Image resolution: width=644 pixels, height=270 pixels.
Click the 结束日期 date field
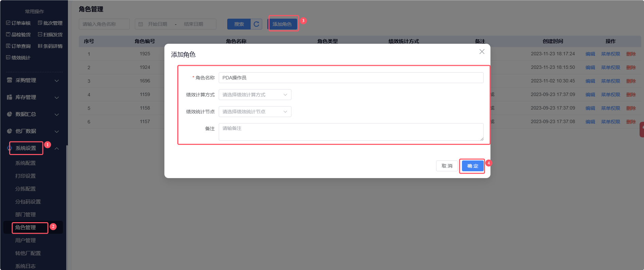coord(193,24)
